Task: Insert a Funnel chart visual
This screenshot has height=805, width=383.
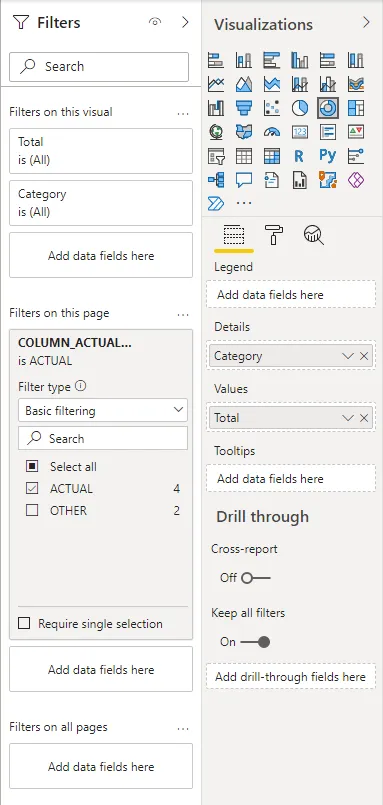Action: pyautogui.click(x=244, y=108)
